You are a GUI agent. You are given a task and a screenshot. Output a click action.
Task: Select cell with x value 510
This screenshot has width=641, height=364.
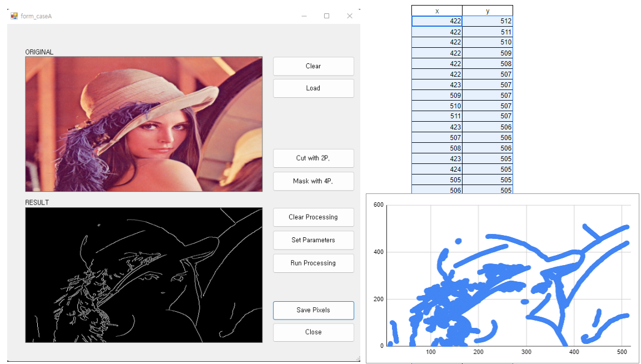(x=437, y=106)
